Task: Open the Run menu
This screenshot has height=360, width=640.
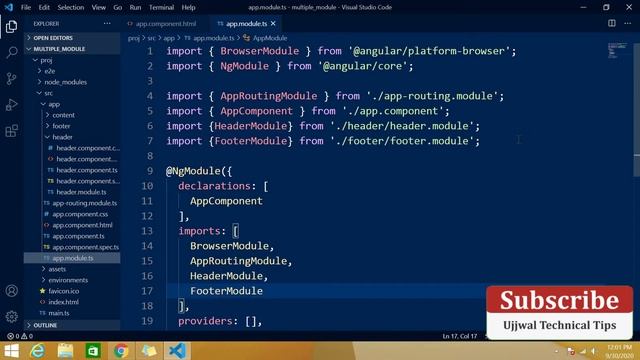Action: click(135, 7)
